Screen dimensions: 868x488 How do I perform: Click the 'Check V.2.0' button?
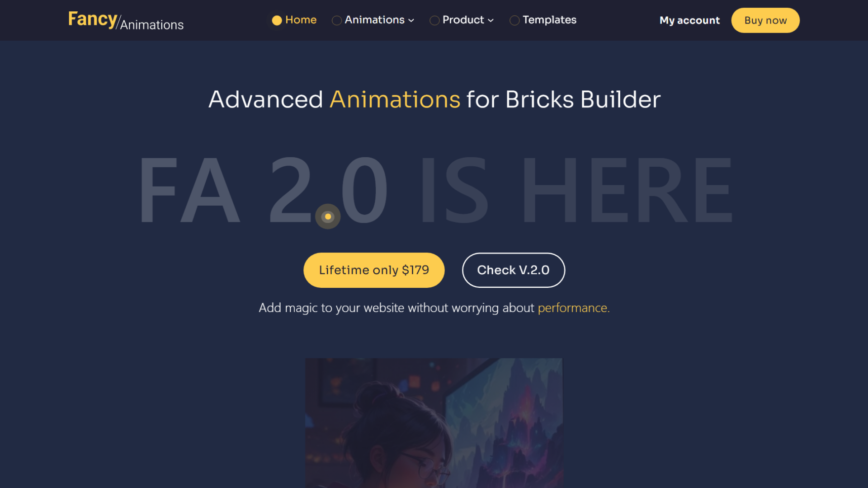[513, 270]
